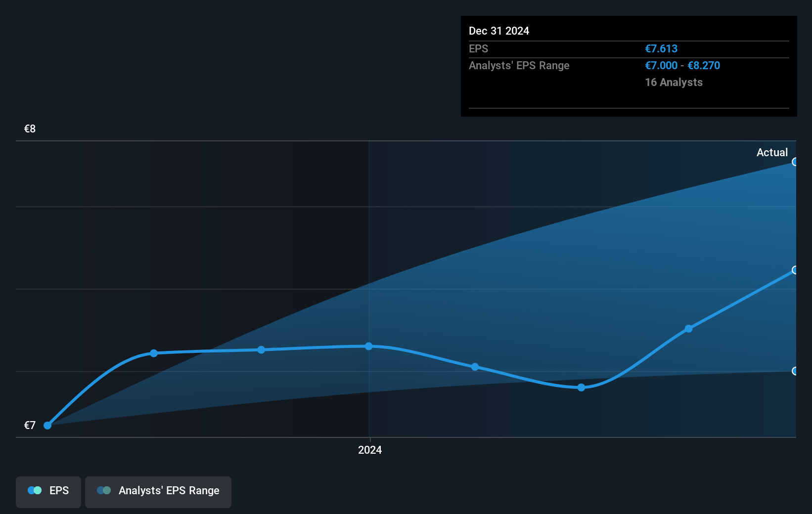The image size is (812, 514).
Task: Click the 2024 axis label
Action: click(369, 450)
